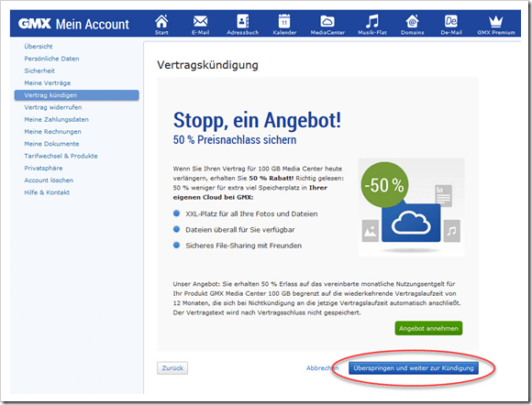Open Tarifwechsel & Produkte in sidebar

(61, 156)
